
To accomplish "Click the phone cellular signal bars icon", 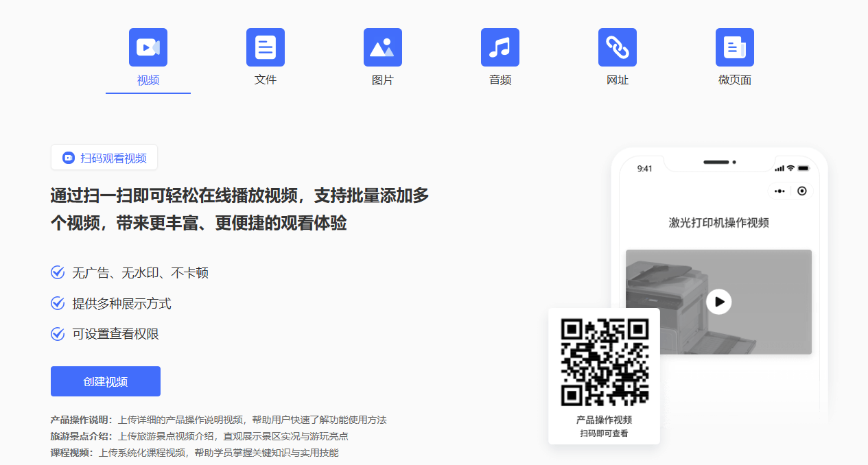I will pyautogui.click(x=779, y=168).
